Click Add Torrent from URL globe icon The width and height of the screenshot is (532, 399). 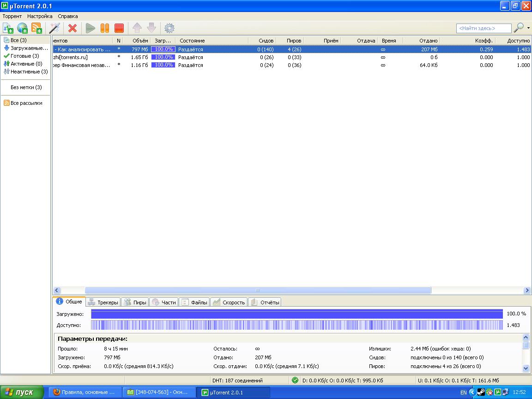(x=22, y=28)
